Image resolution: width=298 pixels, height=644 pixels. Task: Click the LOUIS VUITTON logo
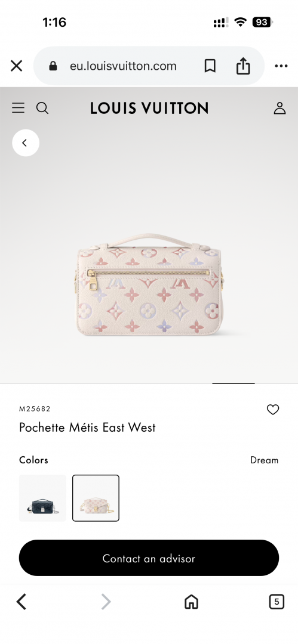pos(149,109)
